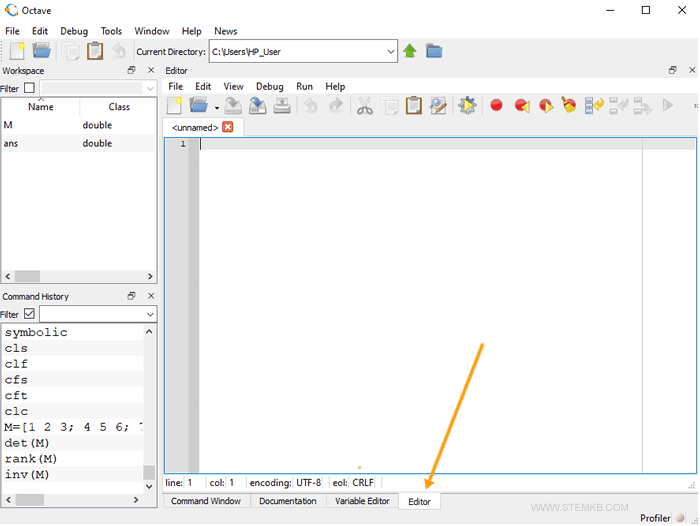Disable the Command History filter checkbox
The height and width of the screenshot is (526, 700).
(29, 314)
